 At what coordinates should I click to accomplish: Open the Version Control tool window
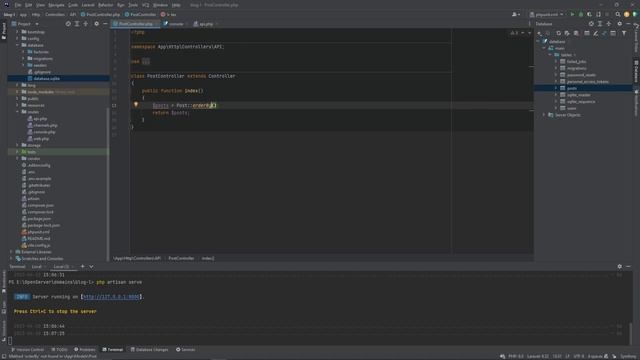pyautogui.click(x=27, y=350)
